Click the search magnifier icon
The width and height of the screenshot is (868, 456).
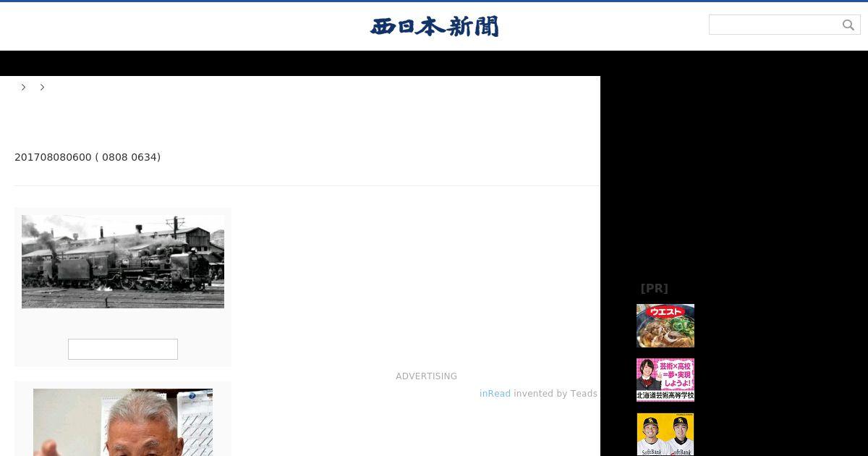pyautogui.click(x=848, y=25)
